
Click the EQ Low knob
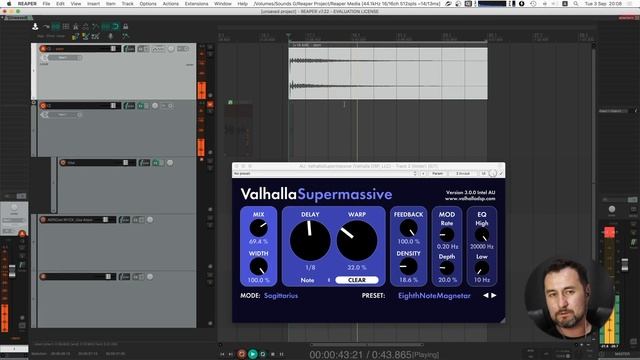[x=482, y=269]
